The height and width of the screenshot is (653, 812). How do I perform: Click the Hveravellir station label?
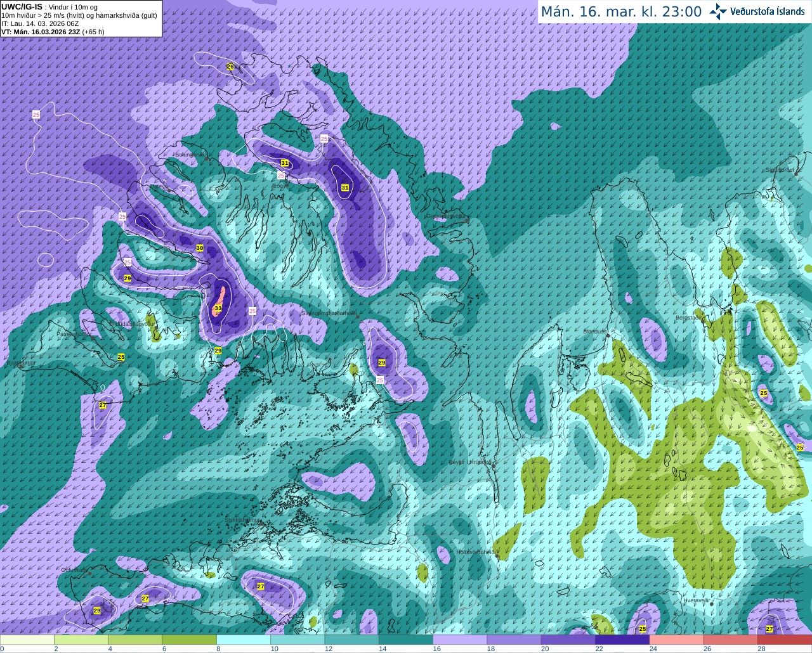pos(695,600)
